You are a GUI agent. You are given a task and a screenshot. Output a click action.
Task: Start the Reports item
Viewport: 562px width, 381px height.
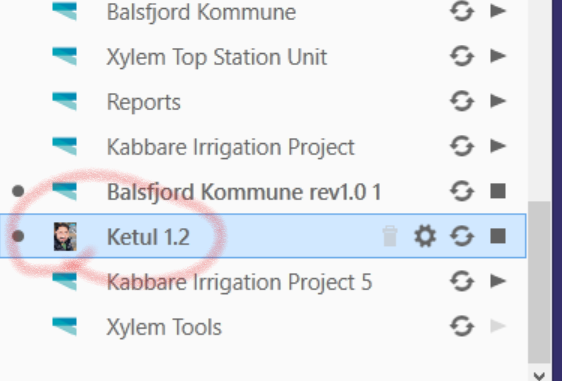[498, 101]
